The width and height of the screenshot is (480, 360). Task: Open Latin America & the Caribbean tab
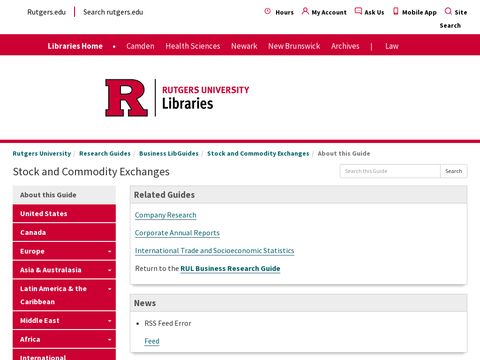point(64,295)
